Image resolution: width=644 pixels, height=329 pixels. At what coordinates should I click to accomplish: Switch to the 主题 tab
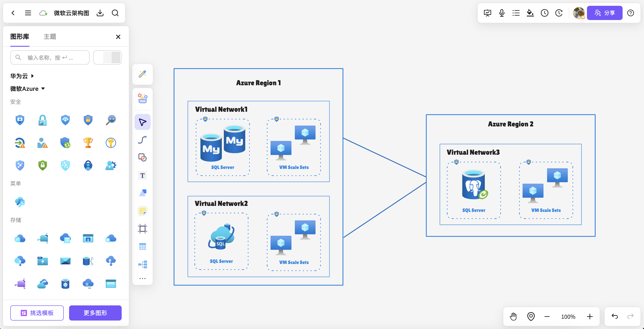click(x=50, y=37)
